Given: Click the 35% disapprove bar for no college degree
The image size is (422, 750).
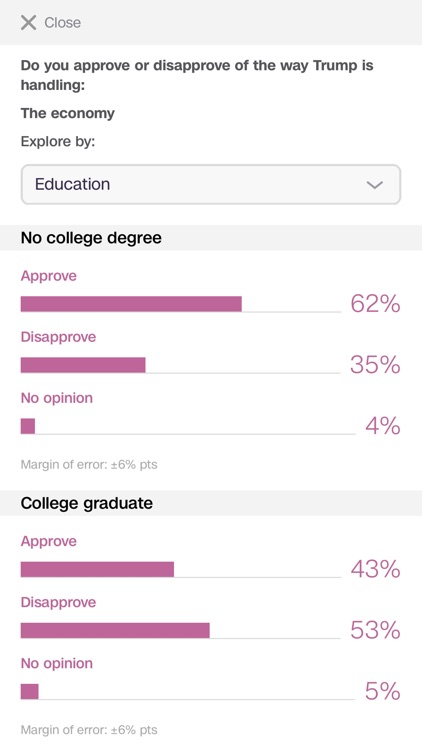Looking at the screenshot, I should pos(83,365).
